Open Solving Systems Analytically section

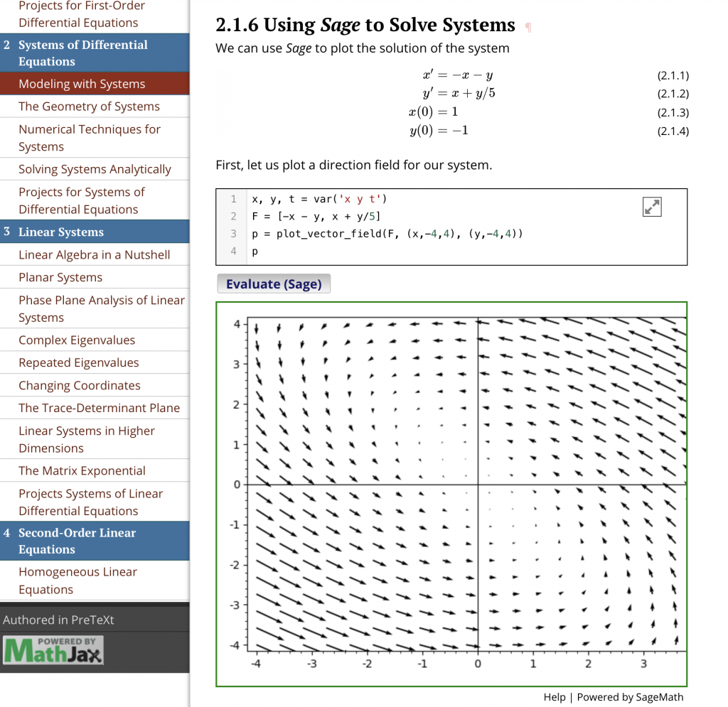click(95, 169)
